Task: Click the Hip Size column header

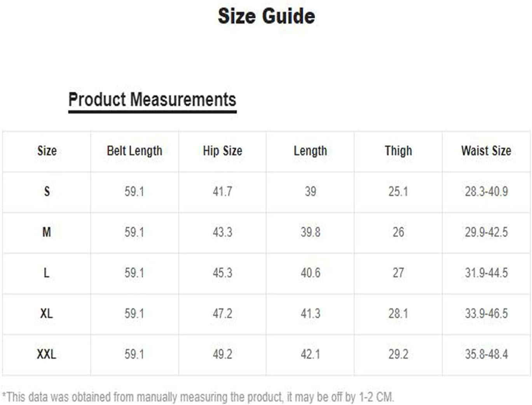Action: [222, 151]
